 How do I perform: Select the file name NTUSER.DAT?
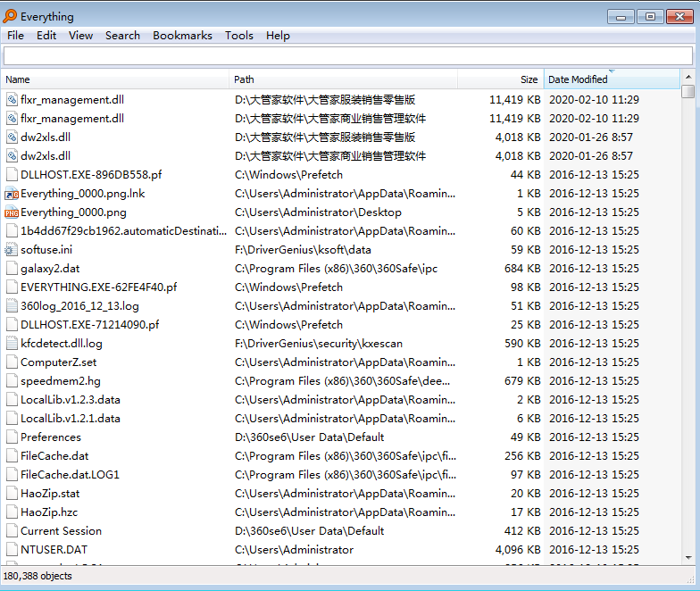coord(54,550)
